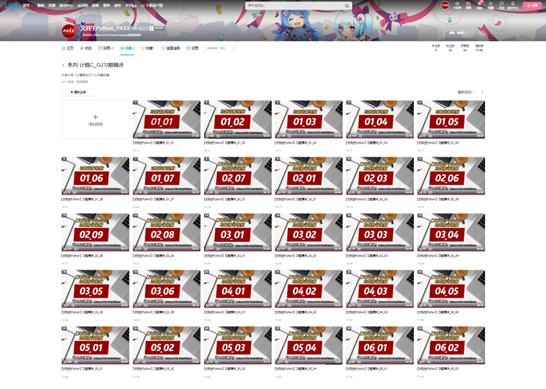Screen dimensions: 546x389
Task: Open the 04_03 video thumbnail
Action: tap(380, 289)
